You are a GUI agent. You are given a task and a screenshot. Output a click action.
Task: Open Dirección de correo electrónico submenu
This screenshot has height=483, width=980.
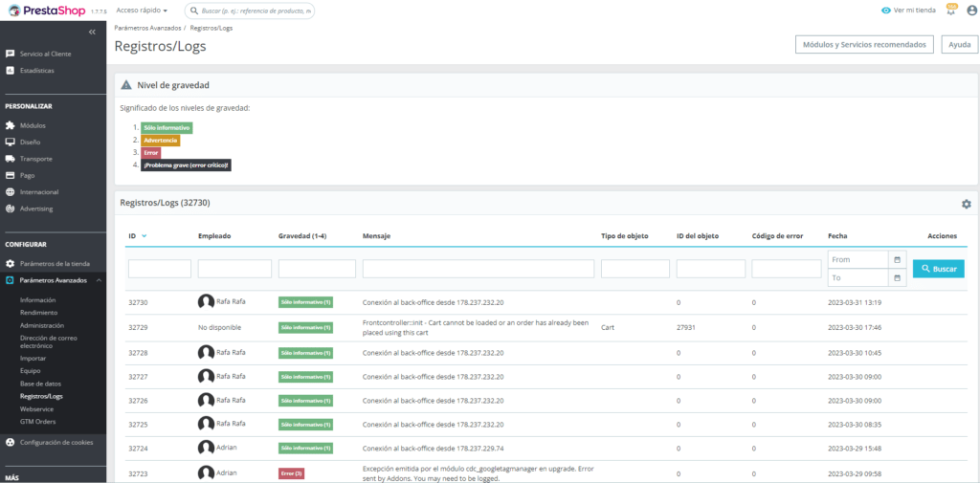click(51, 341)
